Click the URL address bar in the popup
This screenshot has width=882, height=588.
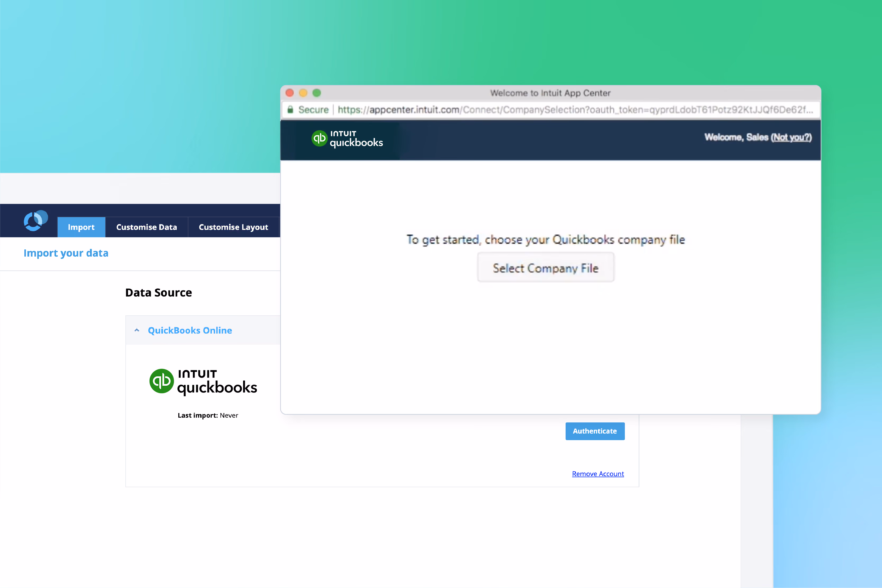551,110
